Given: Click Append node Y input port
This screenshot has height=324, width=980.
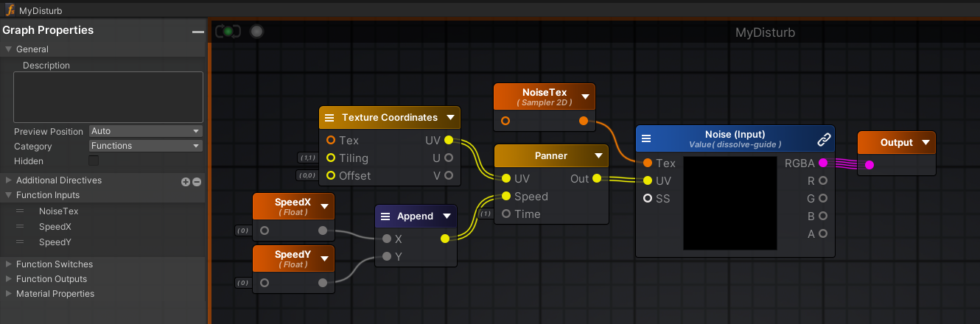Looking at the screenshot, I should [387, 256].
